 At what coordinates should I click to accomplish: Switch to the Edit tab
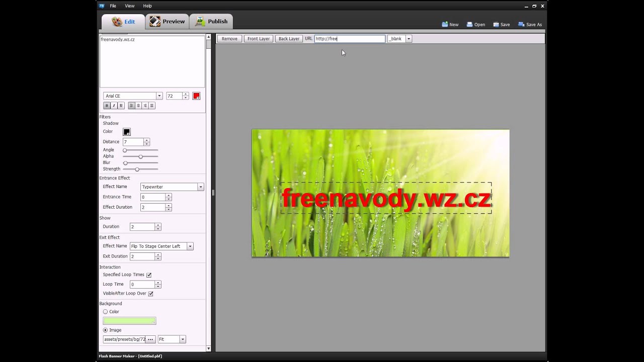pos(123,22)
